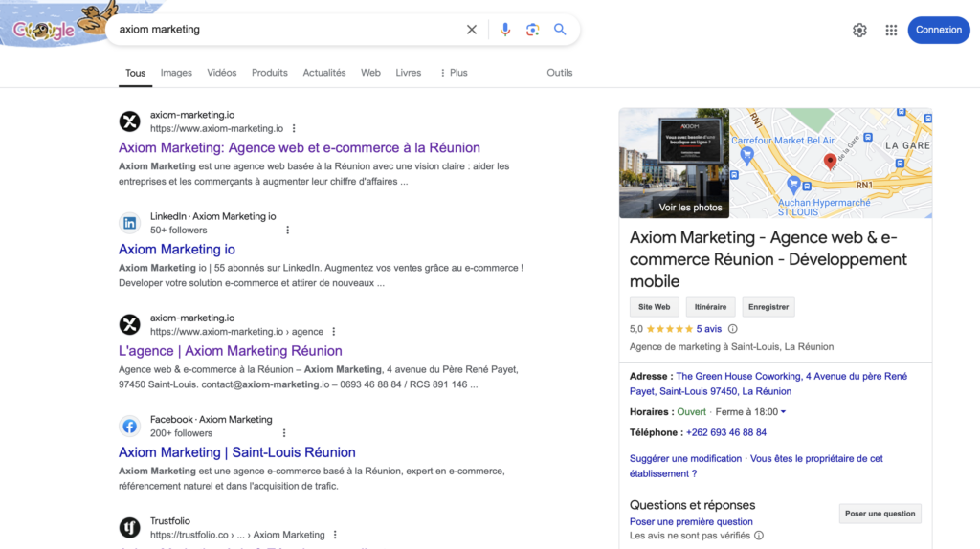
Task: Click Suggérer une modification link
Action: (685, 458)
